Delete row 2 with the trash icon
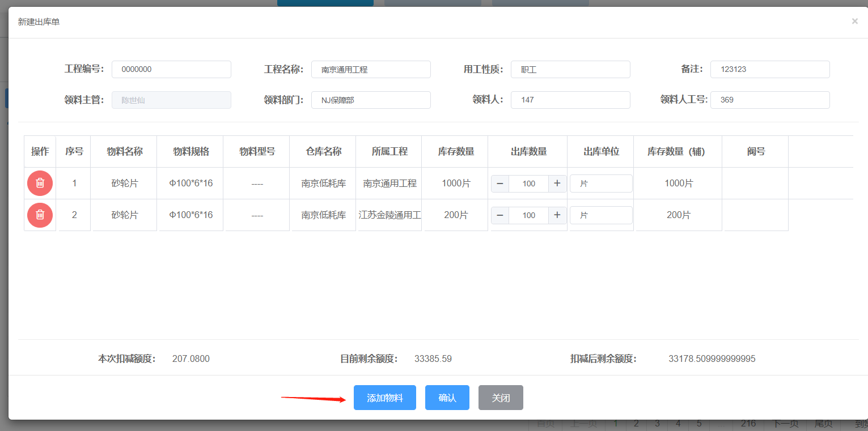 pyautogui.click(x=40, y=215)
